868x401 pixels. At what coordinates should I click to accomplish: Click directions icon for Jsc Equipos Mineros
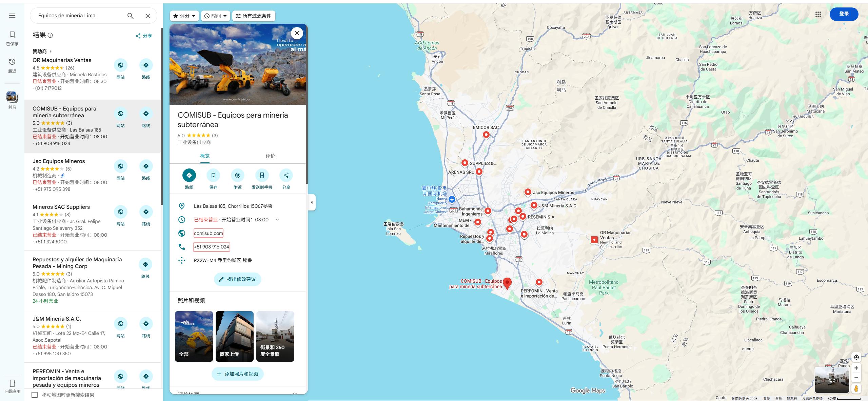pos(146,166)
